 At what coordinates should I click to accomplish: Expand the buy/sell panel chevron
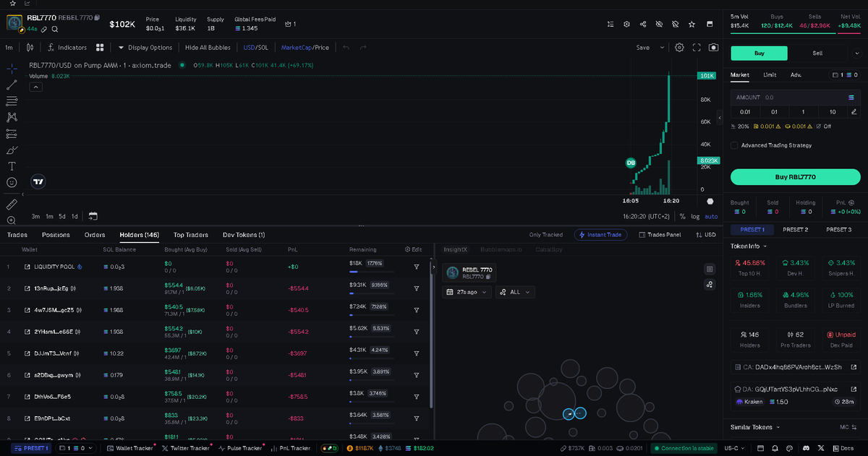(x=857, y=53)
